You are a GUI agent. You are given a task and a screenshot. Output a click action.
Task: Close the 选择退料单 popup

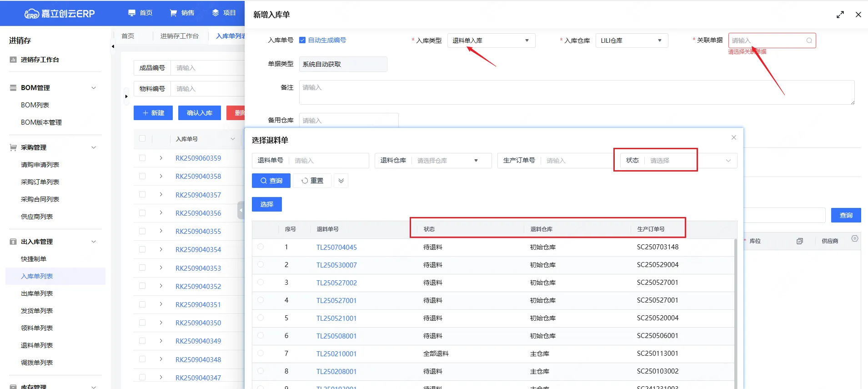click(733, 137)
